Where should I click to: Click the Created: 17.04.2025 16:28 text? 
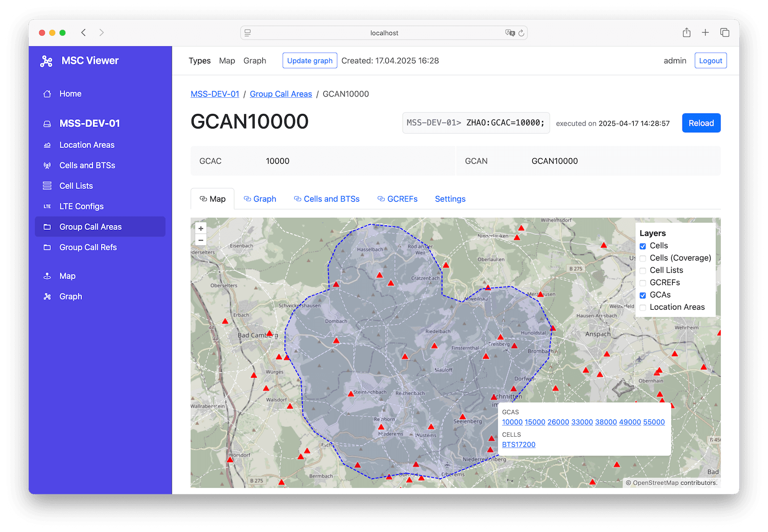pos(390,60)
